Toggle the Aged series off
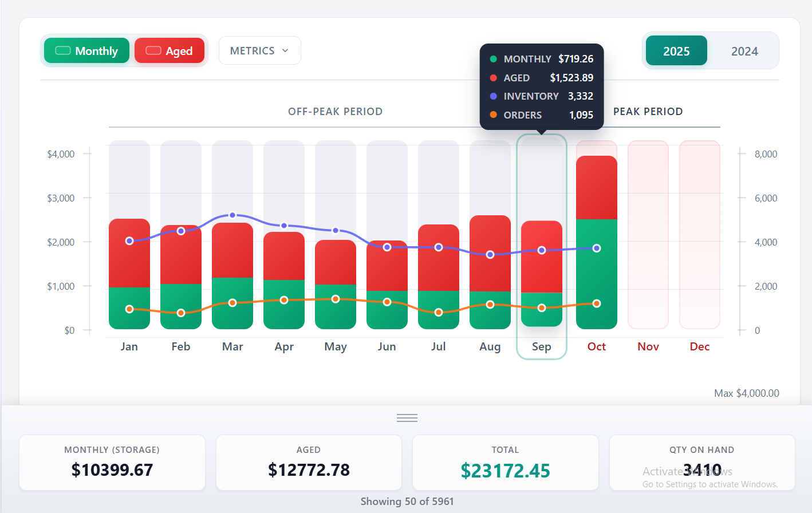 coord(170,50)
